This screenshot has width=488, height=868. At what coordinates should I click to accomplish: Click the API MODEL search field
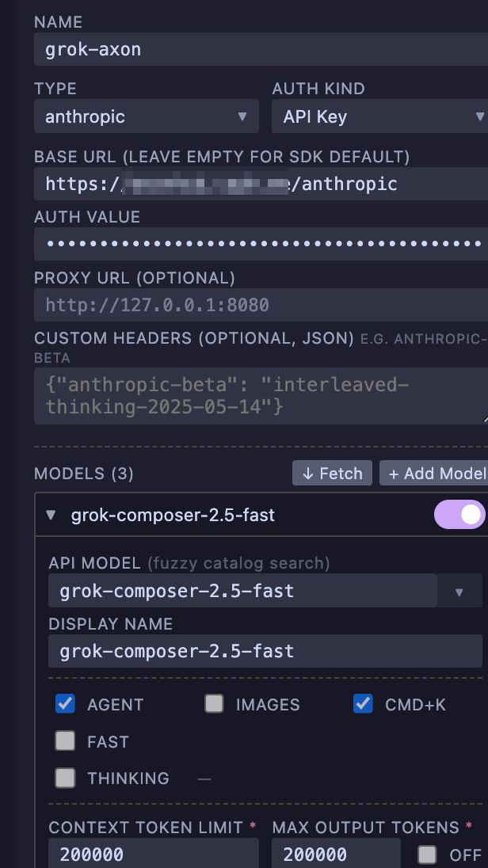(x=242, y=591)
